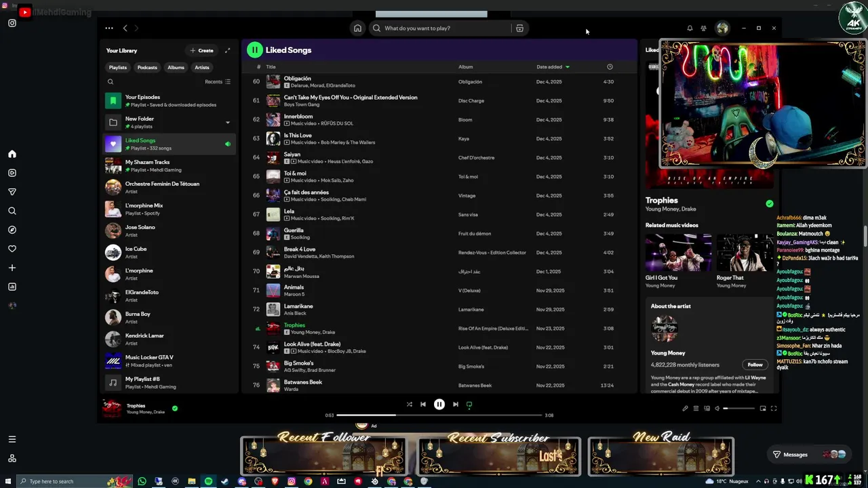Filter library by Playlists chip

pyautogui.click(x=118, y=67)
